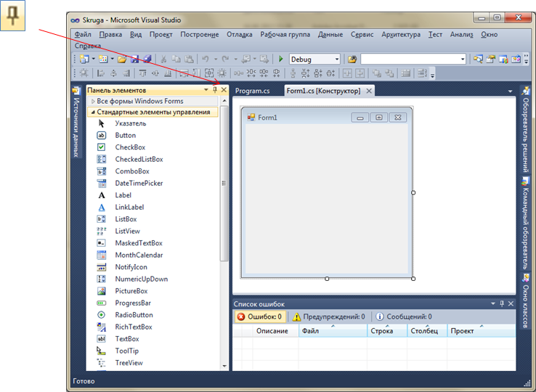Toggle the Сообщений: 0 filter

coord(403,317)
